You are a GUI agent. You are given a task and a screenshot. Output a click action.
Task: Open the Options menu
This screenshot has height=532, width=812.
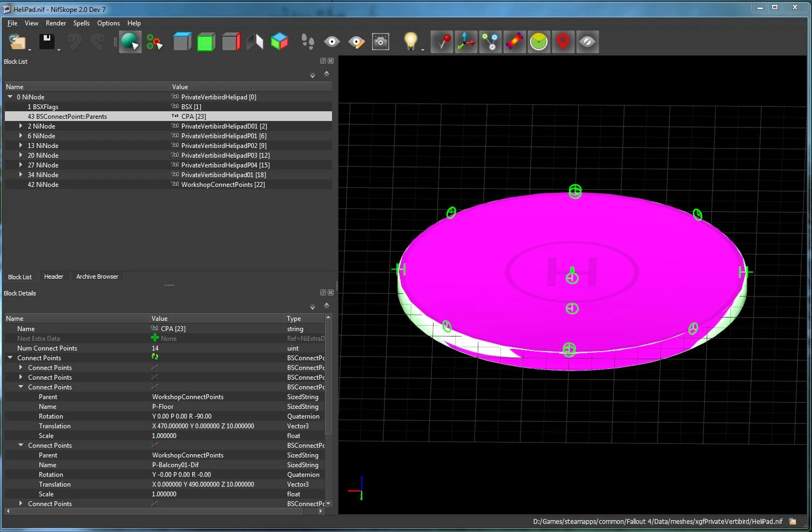pyautogui.click(x=109, y=23)
